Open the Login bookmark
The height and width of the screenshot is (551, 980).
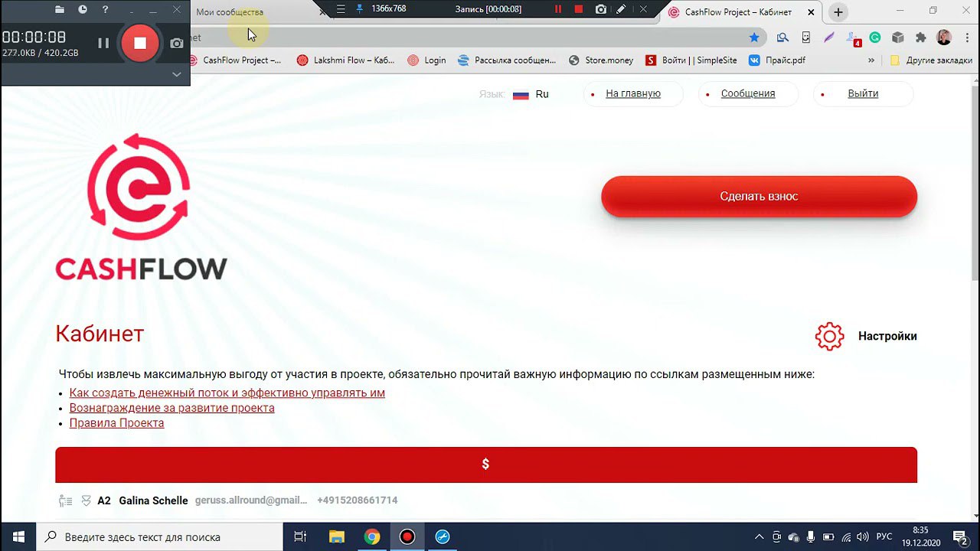tap(426, 60)
